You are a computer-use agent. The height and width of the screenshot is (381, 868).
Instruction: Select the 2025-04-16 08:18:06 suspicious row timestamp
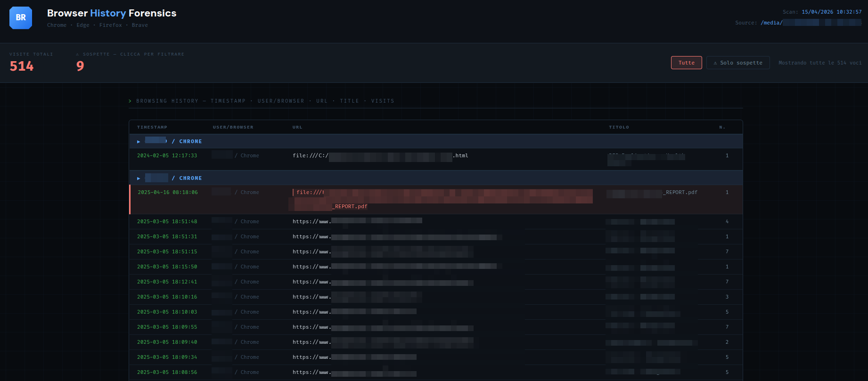coord(168,192)
